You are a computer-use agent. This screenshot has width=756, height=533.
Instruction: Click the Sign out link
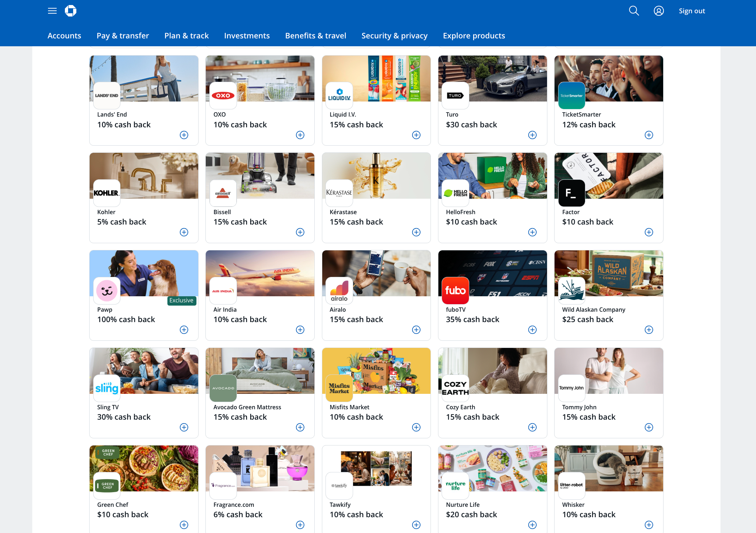point(691,11)
